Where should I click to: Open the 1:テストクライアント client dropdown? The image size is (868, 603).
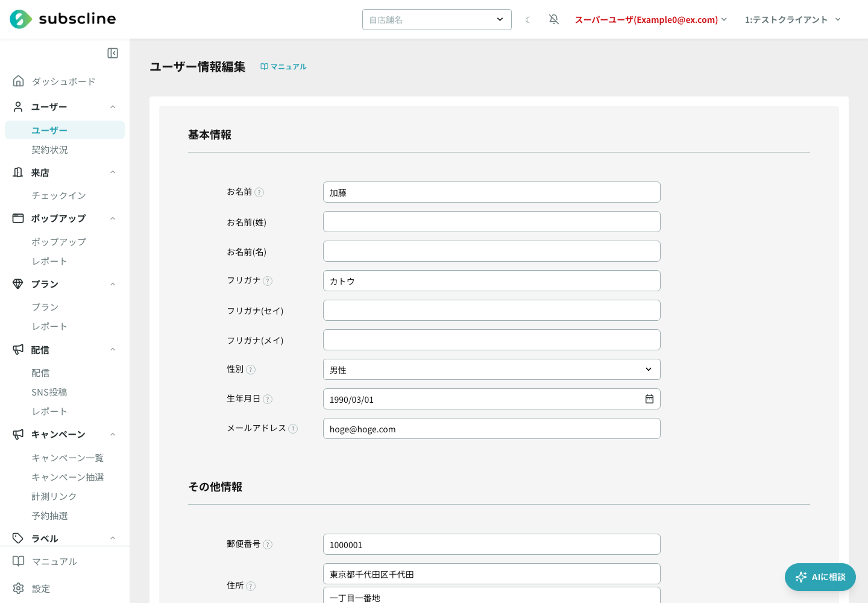click(793, 20)
